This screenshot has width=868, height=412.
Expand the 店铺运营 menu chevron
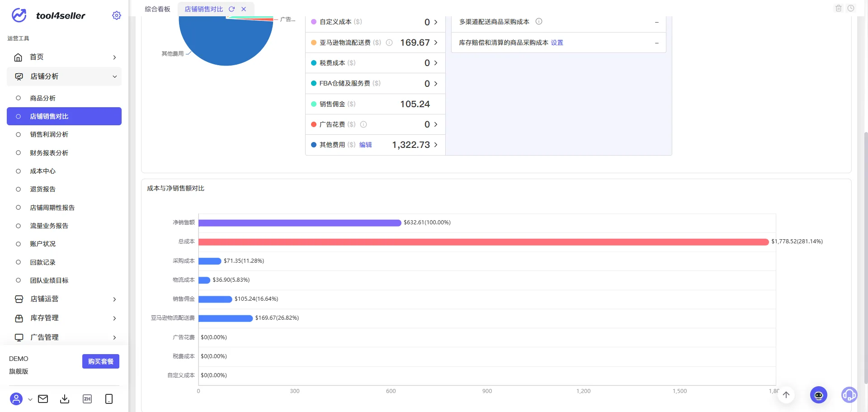pyautogui.click(x=114, y=299)
